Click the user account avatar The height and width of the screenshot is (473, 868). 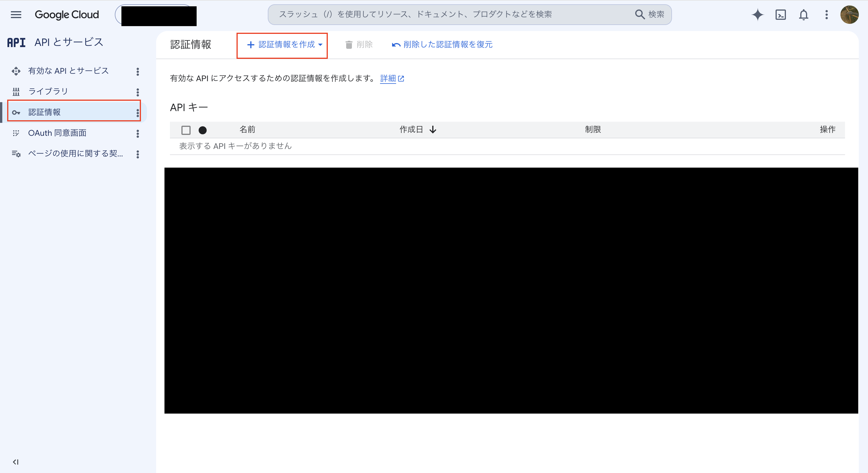[849, 14]
